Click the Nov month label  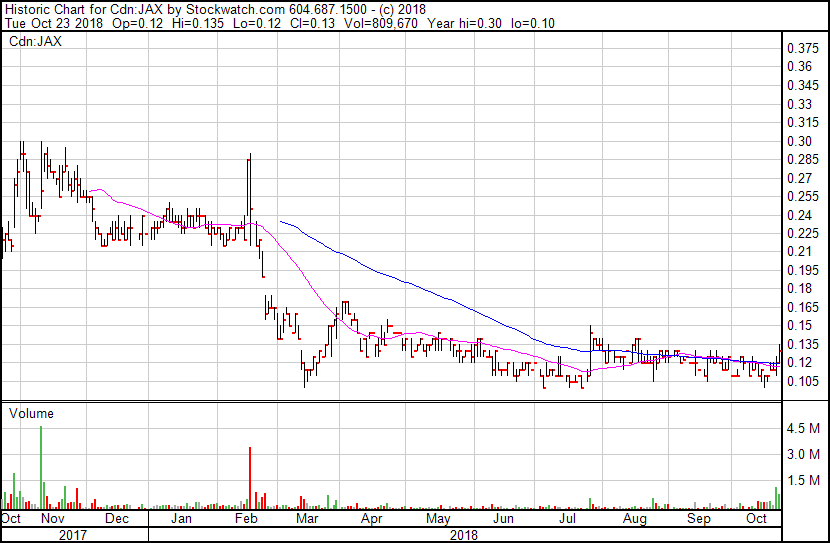52,518
